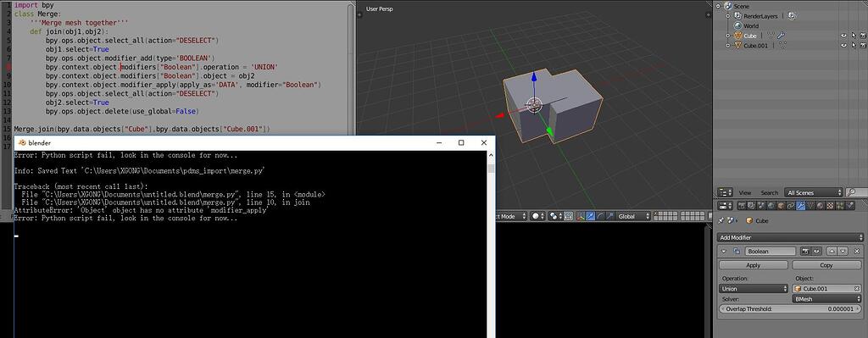Open the pivot point dropdown
Viewport: 868px width, 338px height.
point(555,216)
